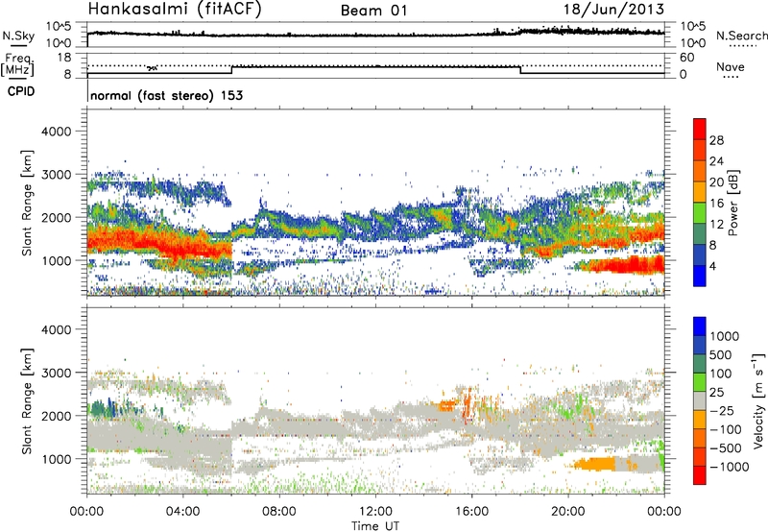The height and width of the screenshot is (532, 768).
Task: Click the '2000' tick of the power panel
Action: point(57,217)
